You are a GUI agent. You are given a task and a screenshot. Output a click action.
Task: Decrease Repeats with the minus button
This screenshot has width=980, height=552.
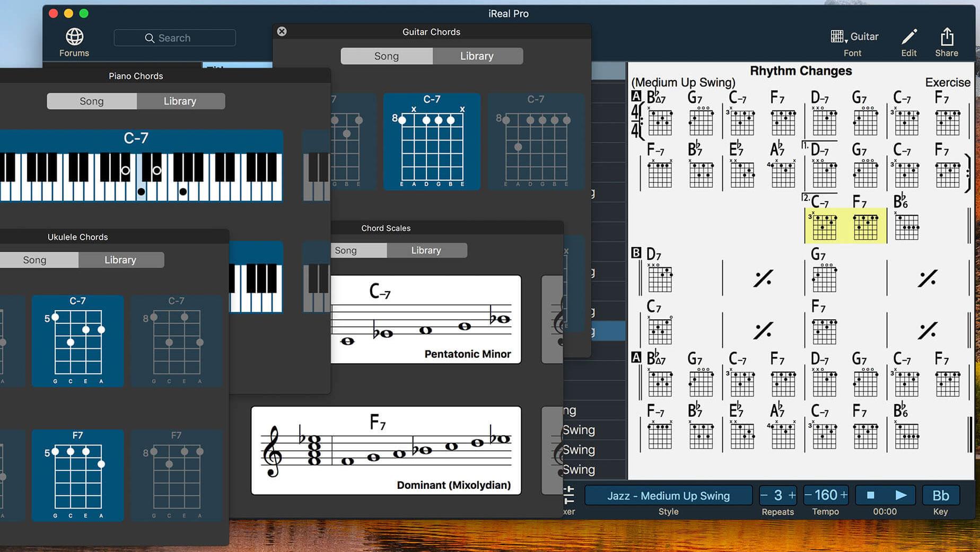click(x=764, y=495)
